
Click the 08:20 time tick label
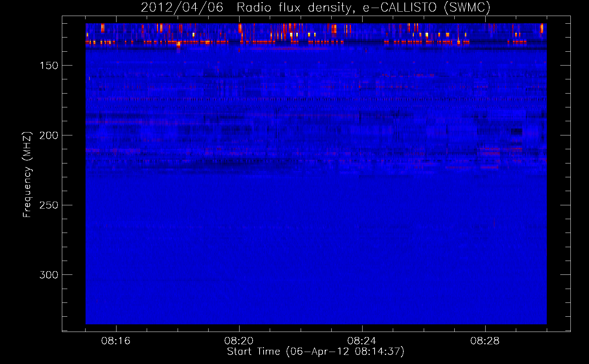(239, 341)
